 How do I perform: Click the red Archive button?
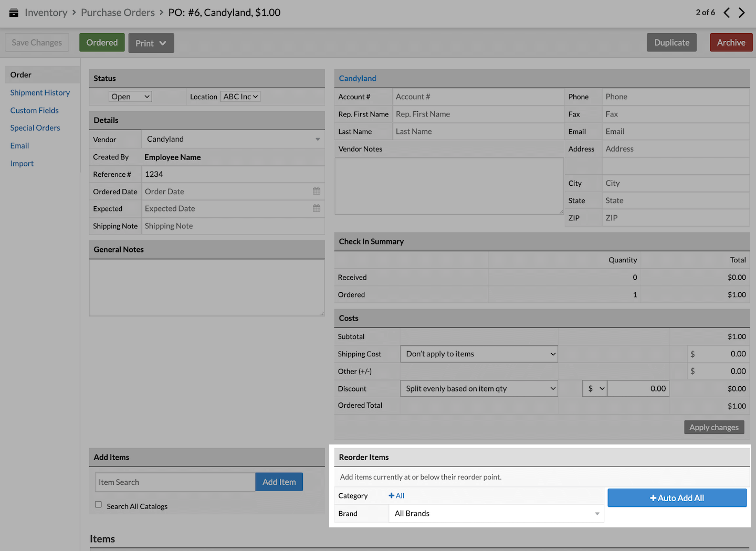731,43
